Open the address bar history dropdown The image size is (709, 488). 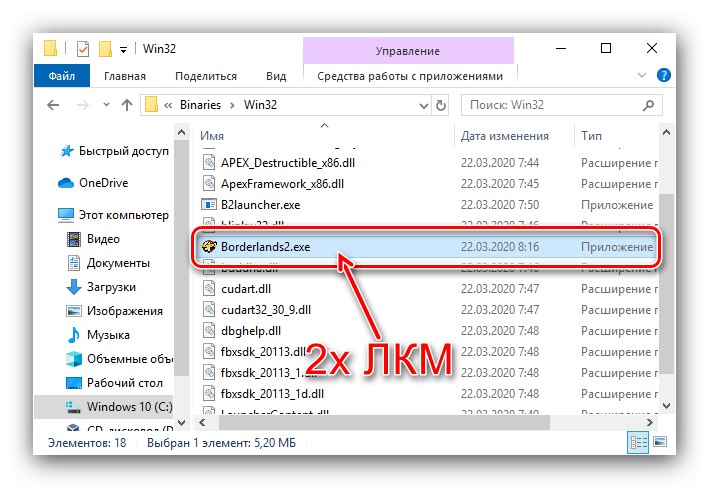tap(424, 106)
